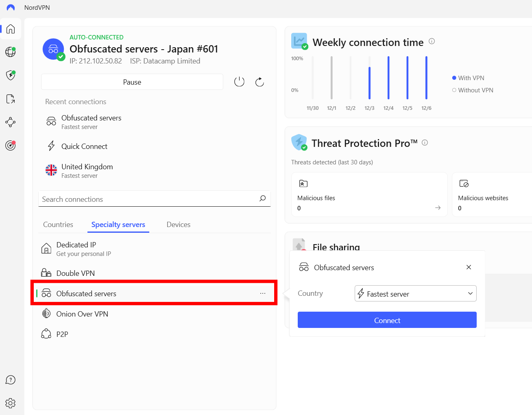Select Dedicated IP specialty server
Screen dimensions: 532x415
click(x=155, y=249)
